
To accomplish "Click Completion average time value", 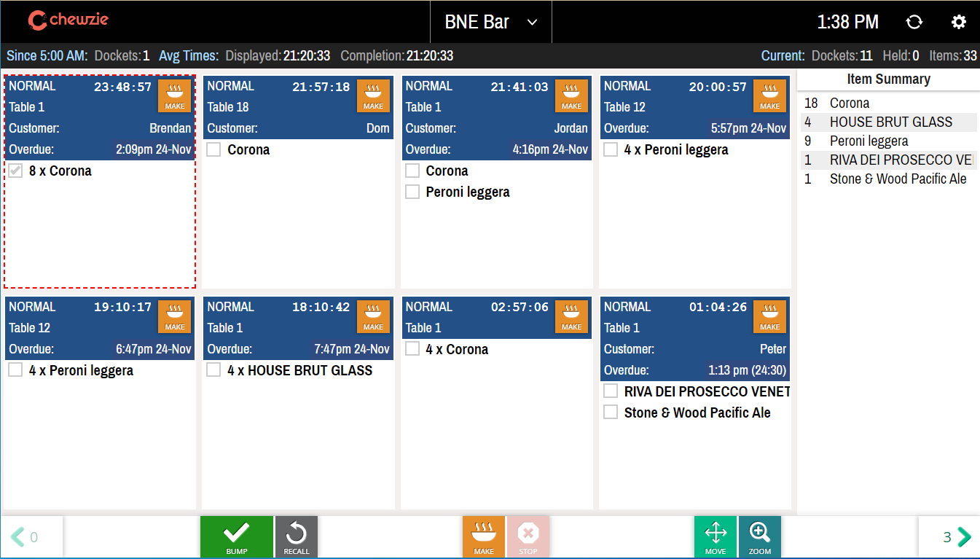I will pos(430,55).
